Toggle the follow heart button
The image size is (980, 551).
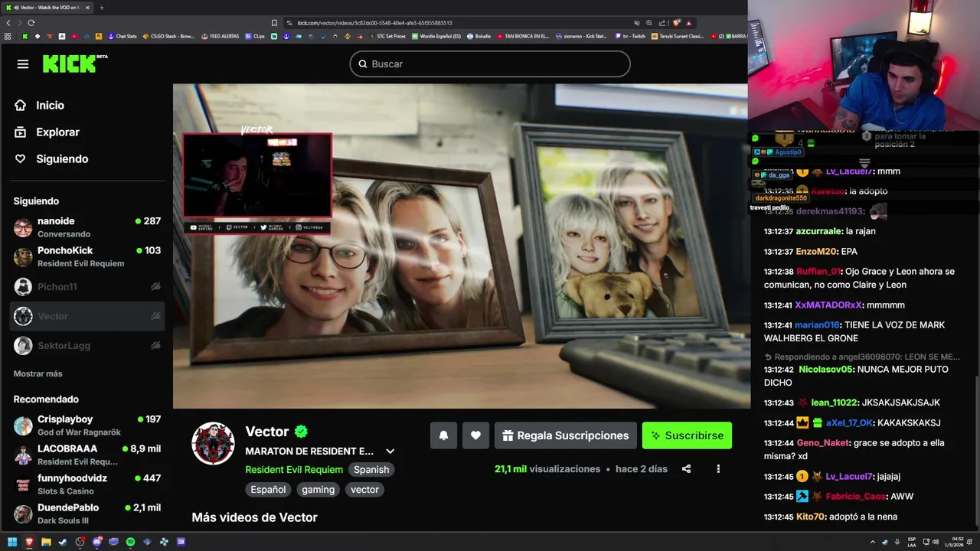(475, 435)
